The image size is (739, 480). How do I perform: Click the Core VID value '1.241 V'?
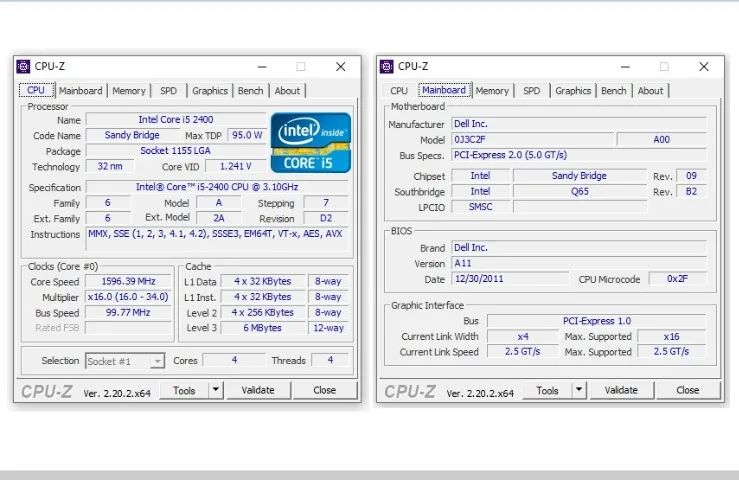click(236, 166)
